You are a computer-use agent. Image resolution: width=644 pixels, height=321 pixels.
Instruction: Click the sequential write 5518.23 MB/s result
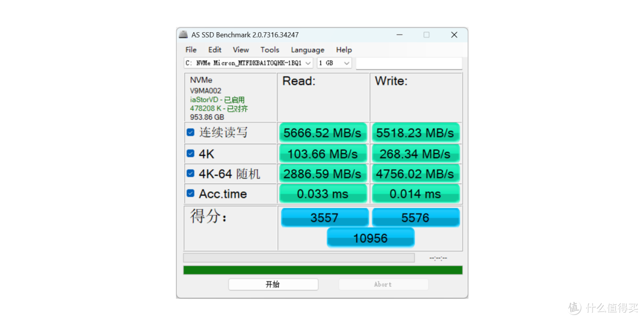(x=415, y=133)
